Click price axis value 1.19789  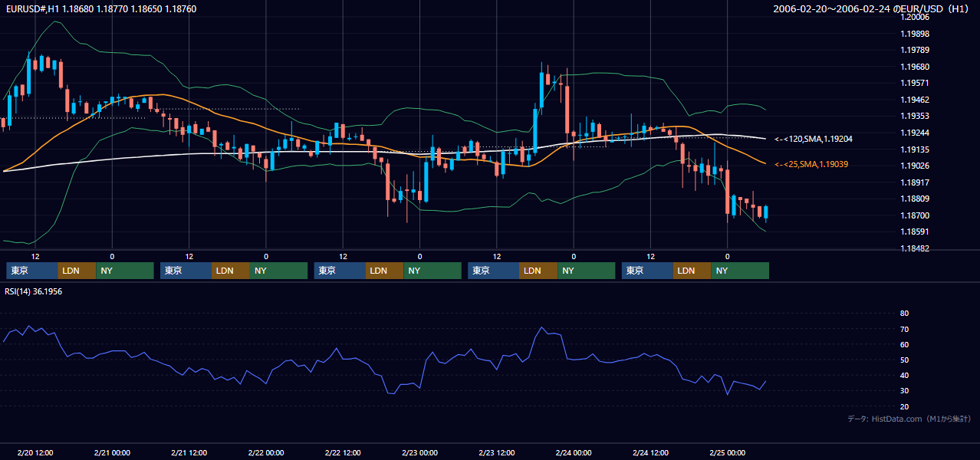coord(913,50)
